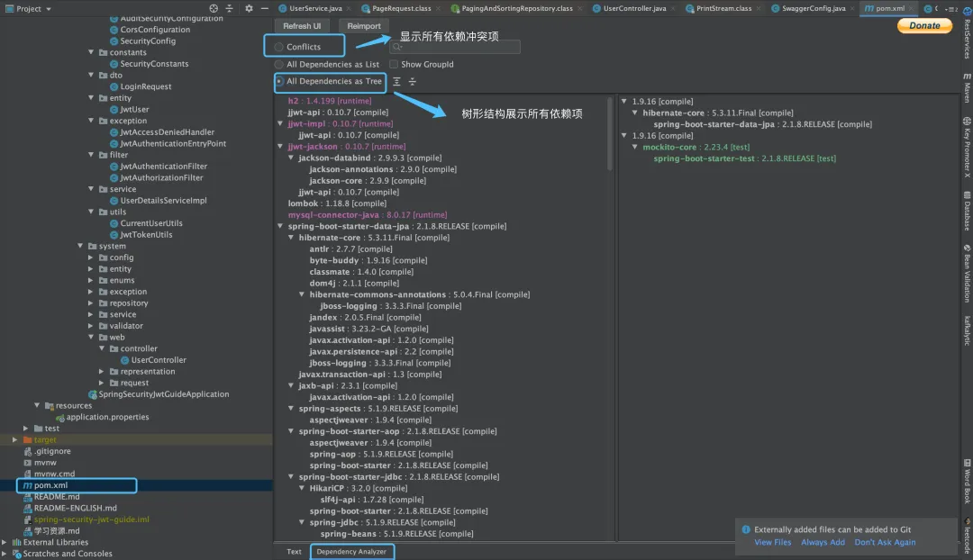Click the Refresh UI button

[x=302, y=26]
